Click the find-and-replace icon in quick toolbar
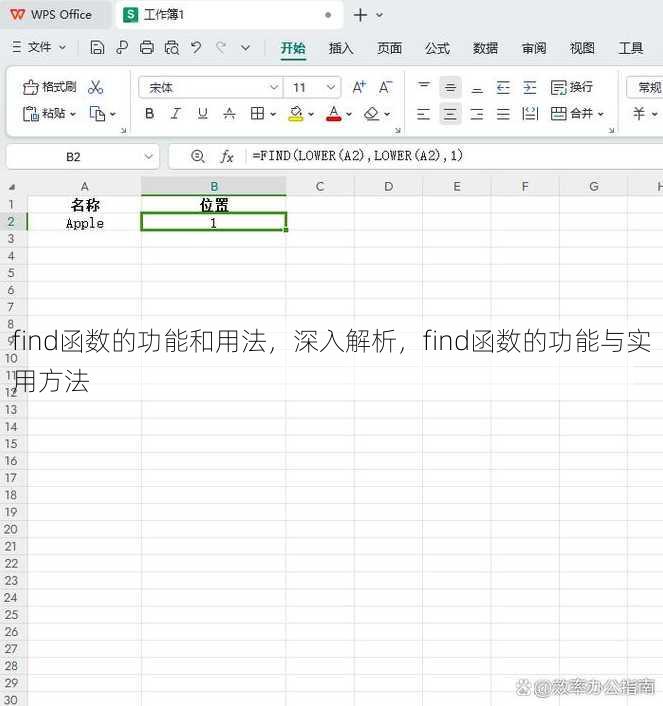 click(x=122, y=47)
